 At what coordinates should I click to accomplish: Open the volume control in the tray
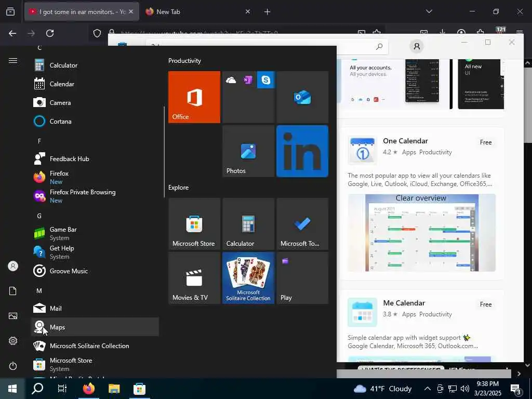[465, 389]
